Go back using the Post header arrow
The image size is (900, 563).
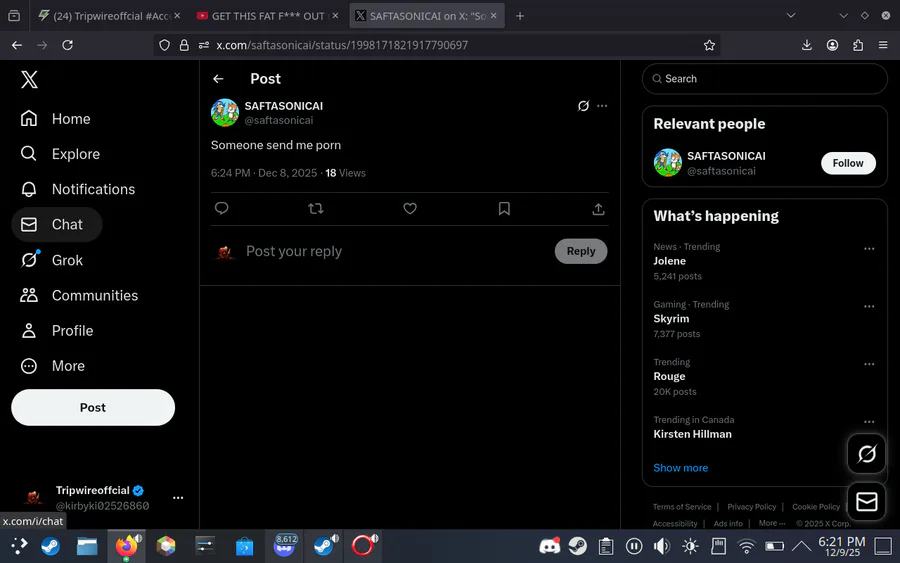(x=218, y=79)
